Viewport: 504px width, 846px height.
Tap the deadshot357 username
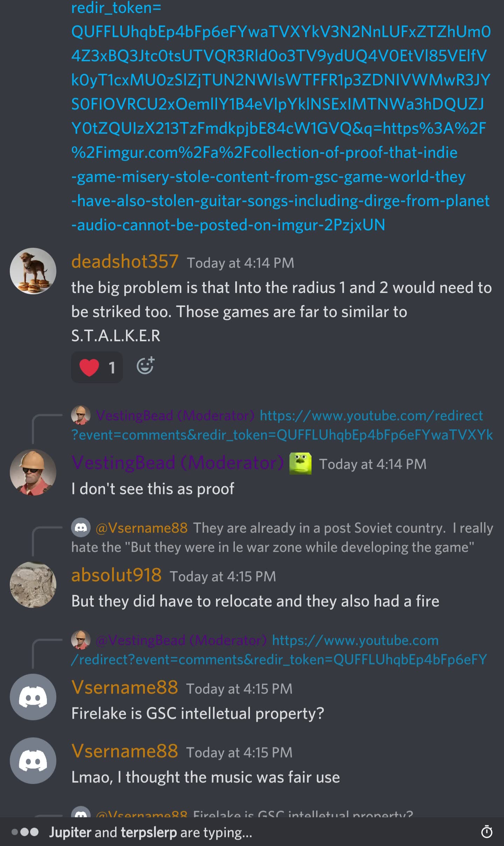125,261
